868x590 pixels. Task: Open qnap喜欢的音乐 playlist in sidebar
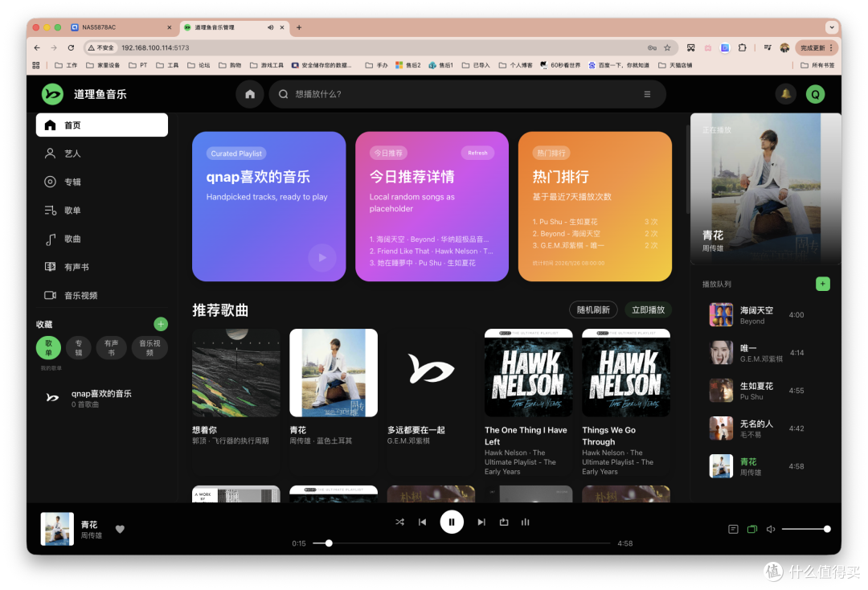click(102, 398)
